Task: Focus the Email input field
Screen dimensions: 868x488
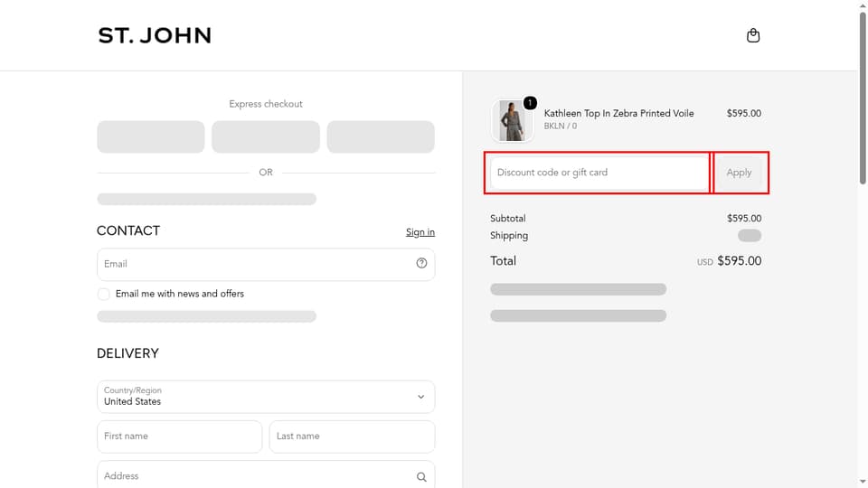Action: pyautogui.click(x=266, y=265)
